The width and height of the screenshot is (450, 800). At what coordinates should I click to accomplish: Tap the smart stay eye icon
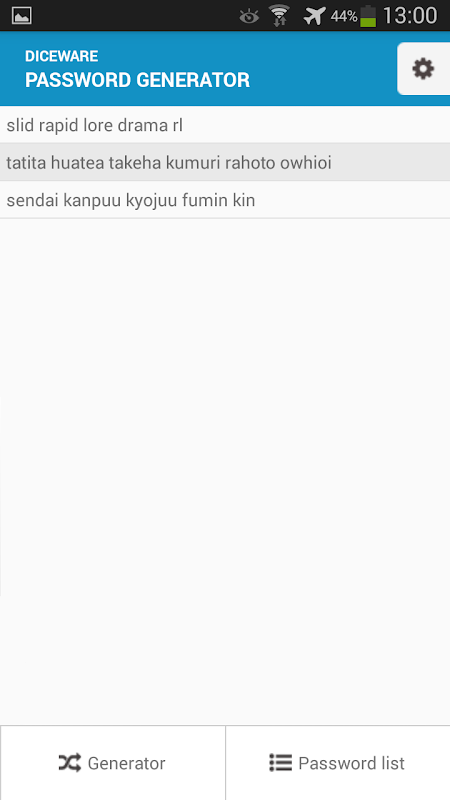coord(249,16)
